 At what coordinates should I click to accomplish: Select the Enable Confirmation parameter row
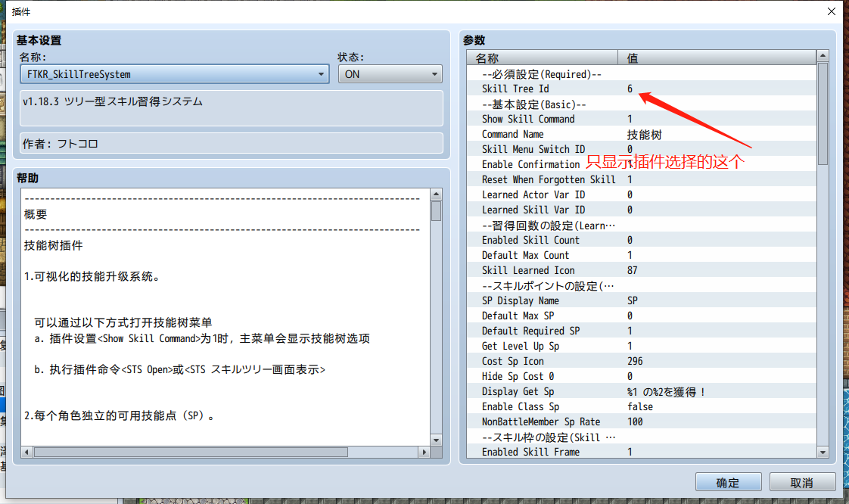(642, 164)
